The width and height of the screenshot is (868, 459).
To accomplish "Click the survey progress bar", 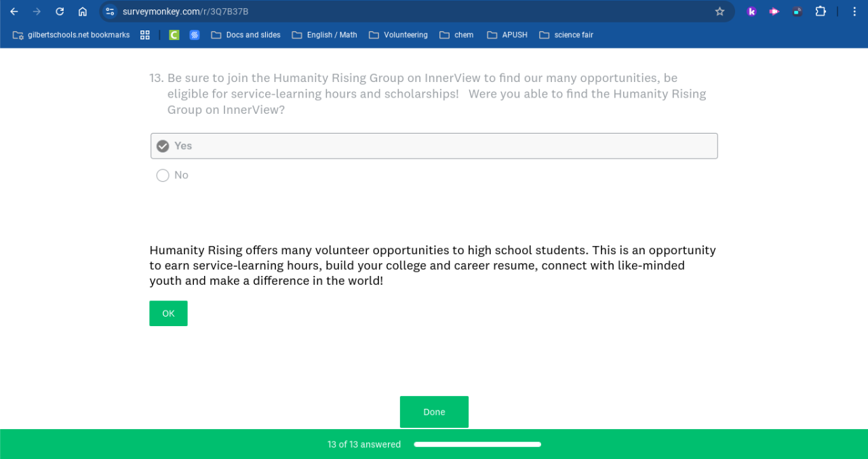I will [x=477, y=445].
